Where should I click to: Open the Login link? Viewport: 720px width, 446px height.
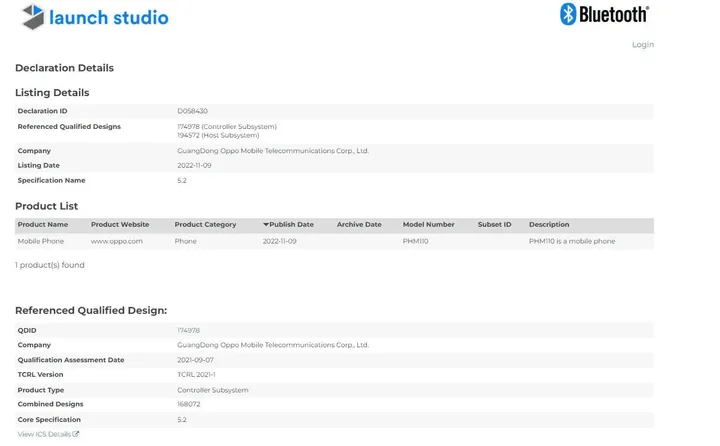click(x=642, y=45)
